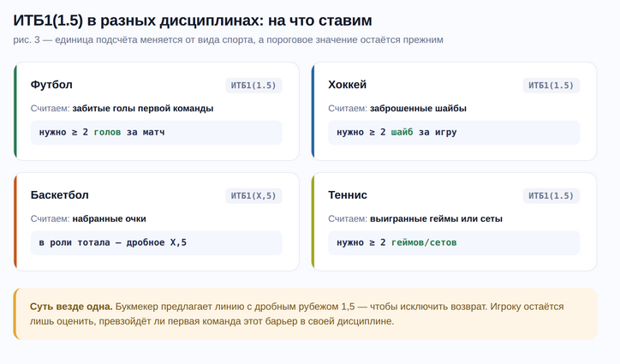
Task: Click the ИТБ1(X,5) badge in Баскетбол card
Action: pyautogui.click(x=253, y=196)
